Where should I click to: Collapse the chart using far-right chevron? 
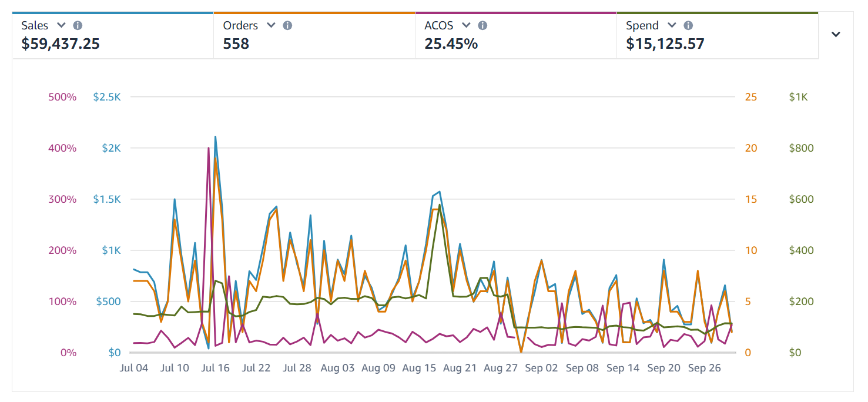(x=836, y=34)
